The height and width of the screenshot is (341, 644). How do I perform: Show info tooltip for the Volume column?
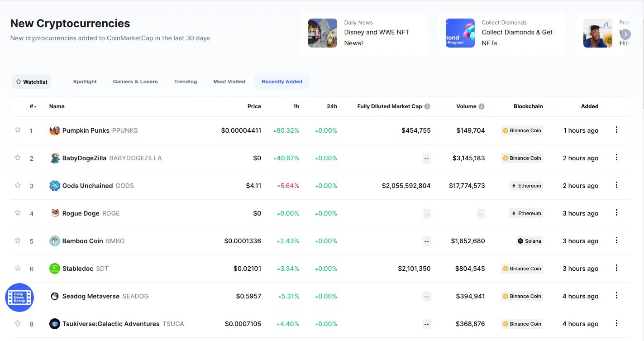click(x=482, y=106)
